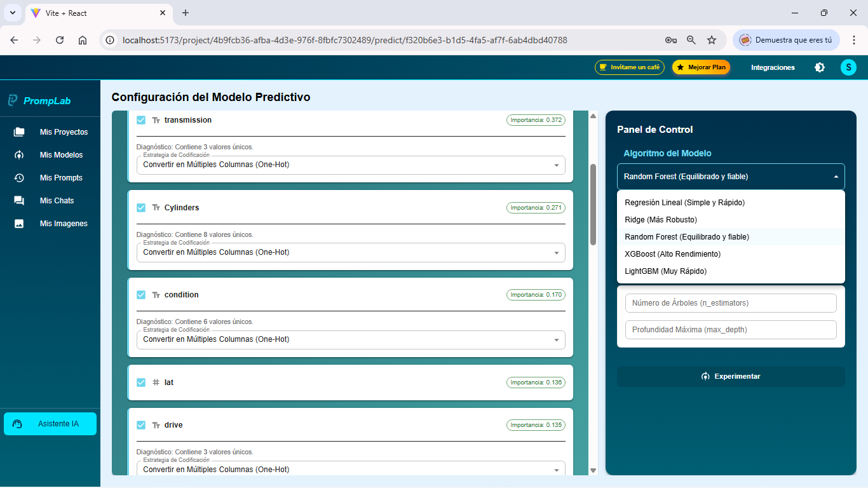The image size is (868, 488).
Task: Click the PrompLab logo icon
Action: click(x=13, y=100)
